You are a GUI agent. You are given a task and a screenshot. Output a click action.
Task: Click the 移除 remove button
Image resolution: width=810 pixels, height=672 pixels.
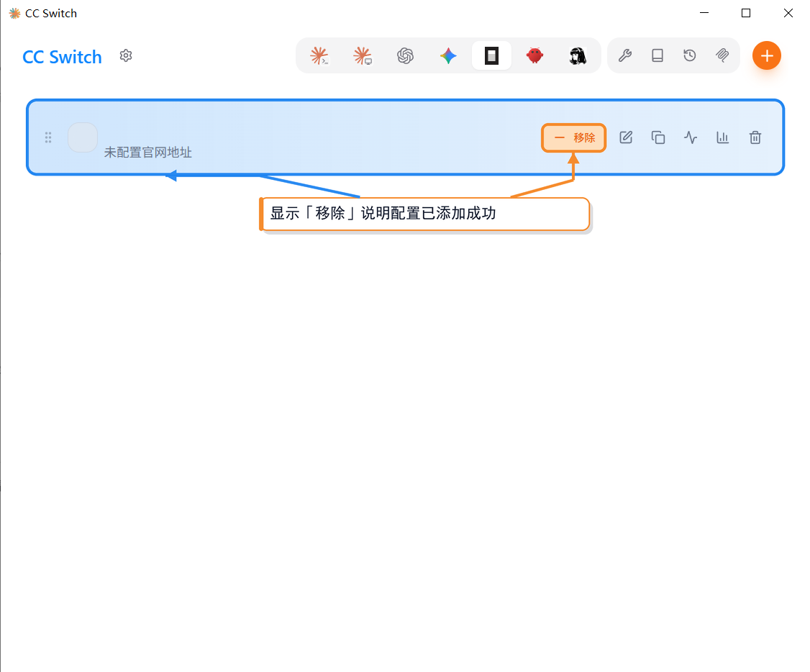[x=574, y=138]
